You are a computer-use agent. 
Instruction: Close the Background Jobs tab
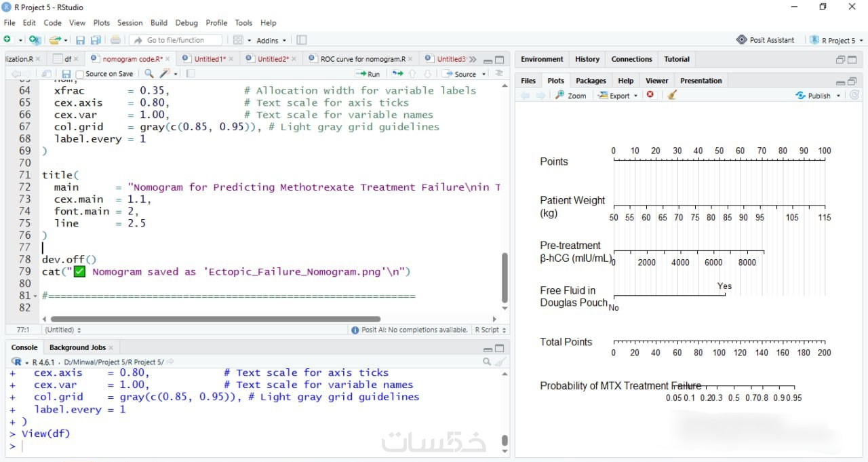point(111,348)
